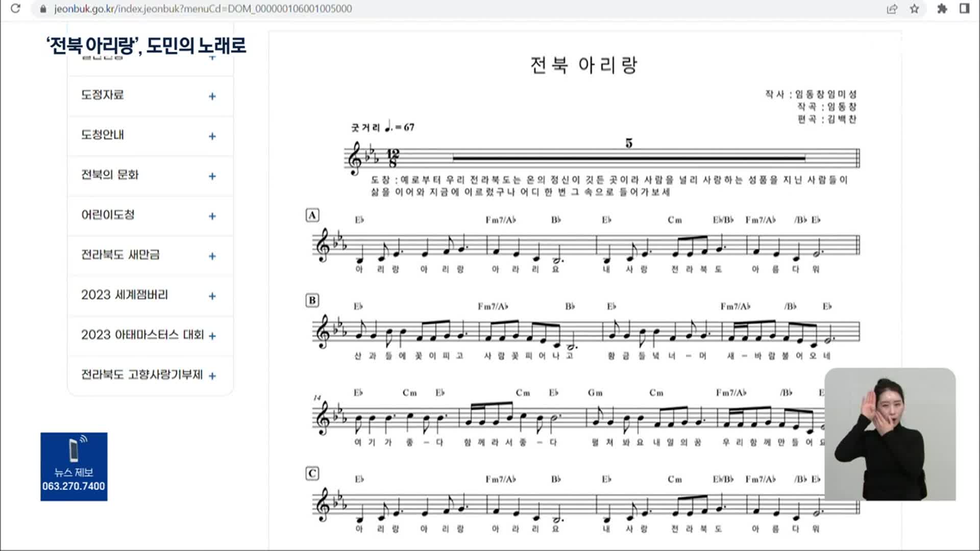
Task: Click the 편곡 : 김백찬 credit line
Action: pyautogui.click(x=827, y=119)
